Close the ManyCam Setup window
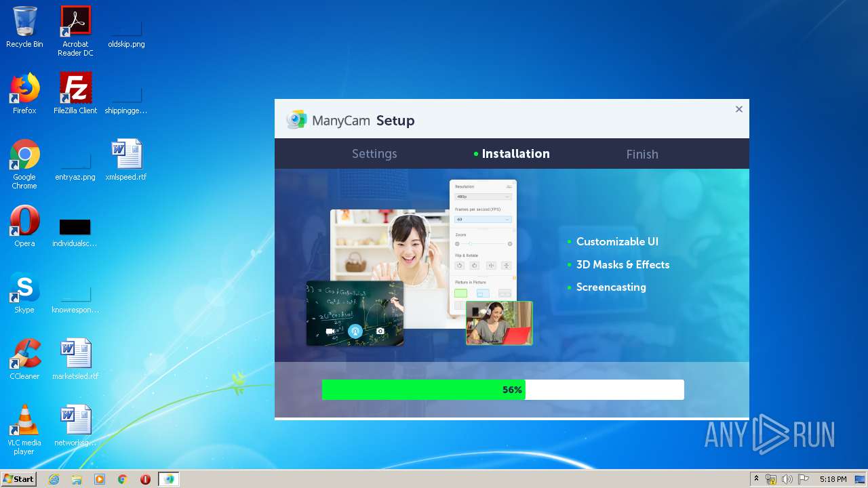The height and width of the screenshot is (488, 868). click(x=739, y=109)
